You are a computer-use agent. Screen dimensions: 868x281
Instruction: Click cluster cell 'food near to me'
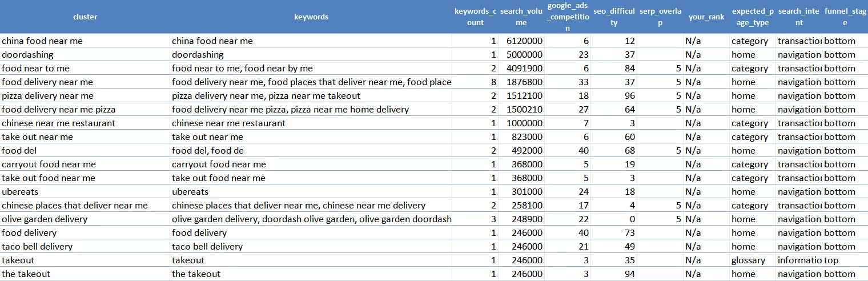click(x=85, y=68)
